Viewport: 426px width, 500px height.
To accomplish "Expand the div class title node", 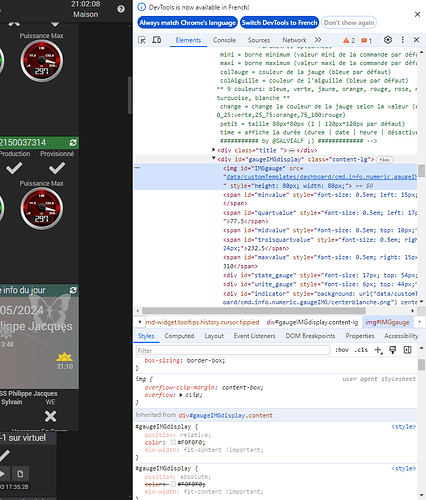I will point(214,150).
